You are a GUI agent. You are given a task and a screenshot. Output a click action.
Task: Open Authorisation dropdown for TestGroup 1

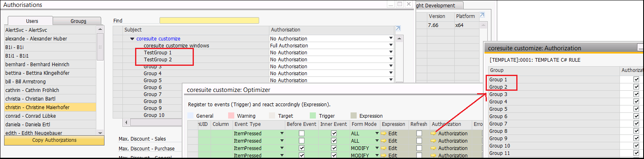pos(391,52)
